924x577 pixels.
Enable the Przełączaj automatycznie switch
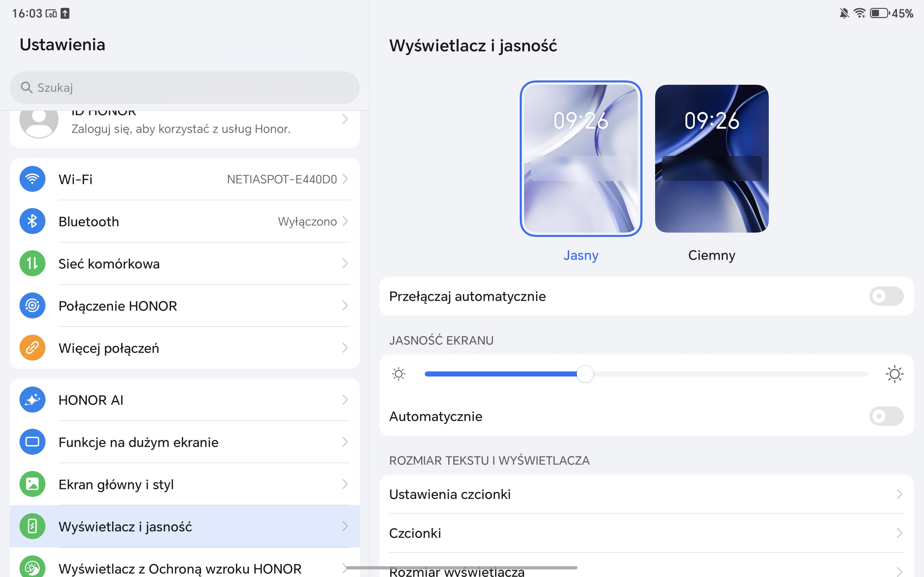(886, 296)
